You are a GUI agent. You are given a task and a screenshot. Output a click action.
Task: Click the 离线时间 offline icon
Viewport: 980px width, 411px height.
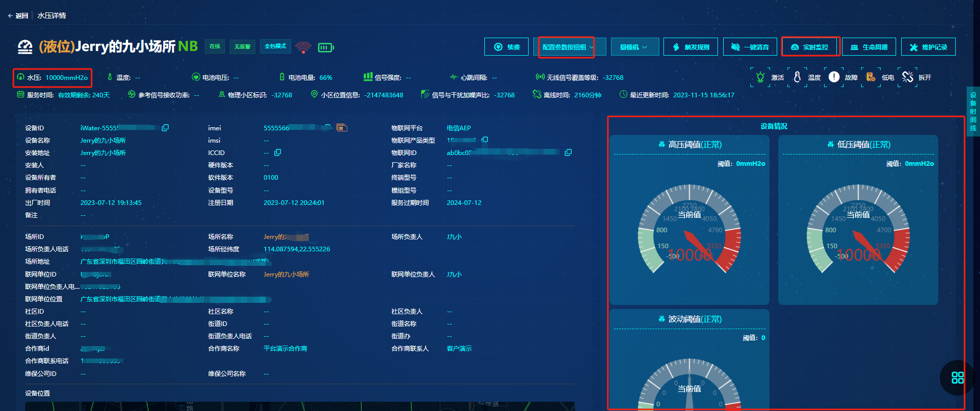click(537, 95)
